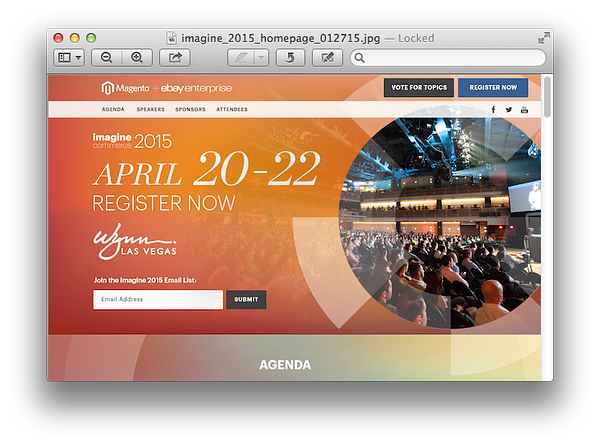
Task: Select the highlight pen tool
Action: tap(241, 58)
